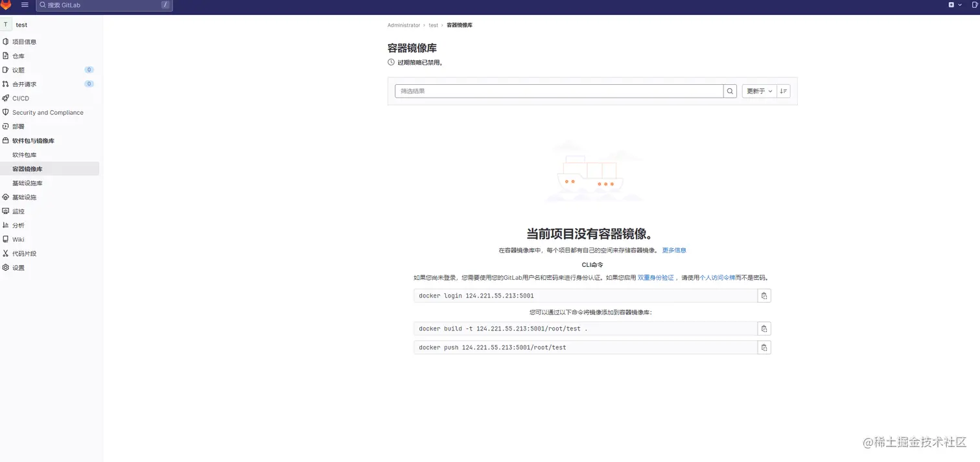Viewport: 980px width, 462px height.
Task: Open the 更新于 sort dropdown
Action: pos(759,91)
